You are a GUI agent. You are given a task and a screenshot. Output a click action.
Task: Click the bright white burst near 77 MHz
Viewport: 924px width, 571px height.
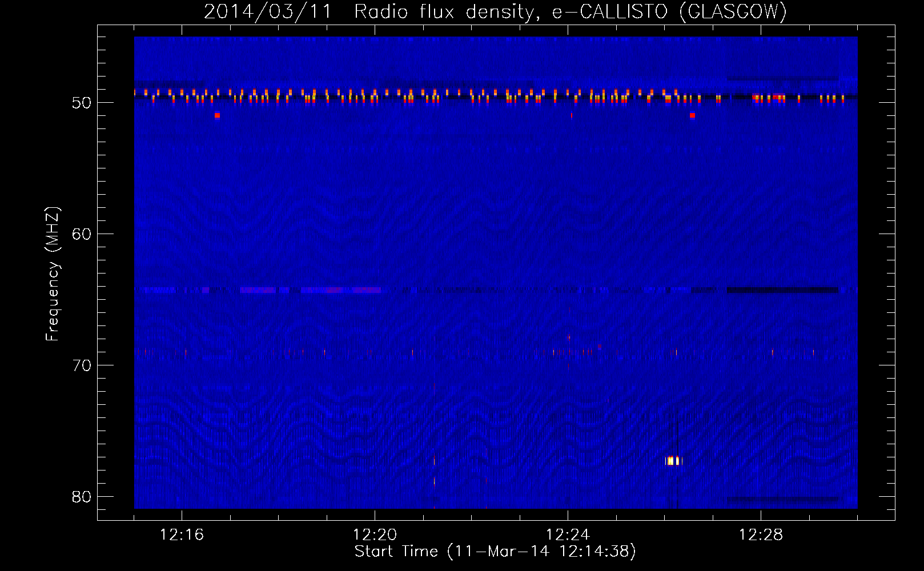point(673,461)
